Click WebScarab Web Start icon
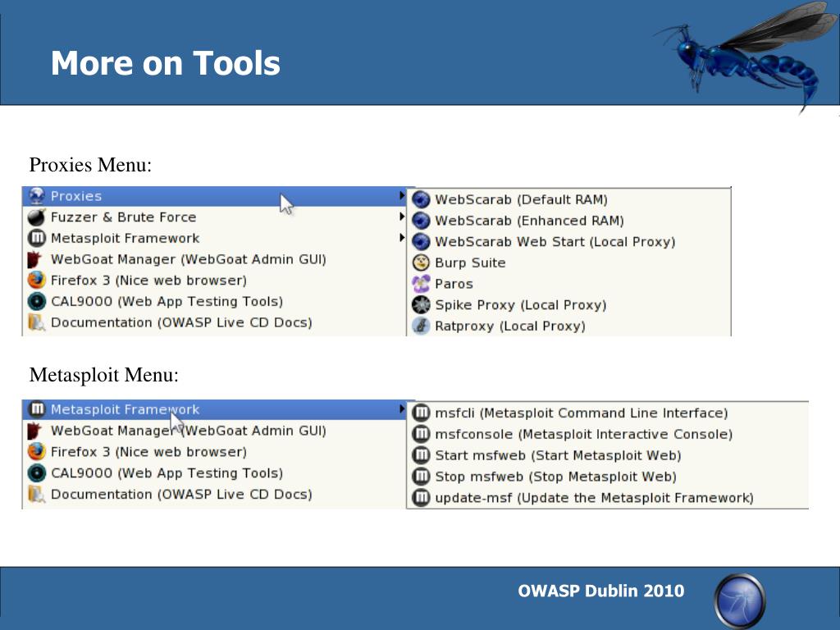 tap(421, 242)
